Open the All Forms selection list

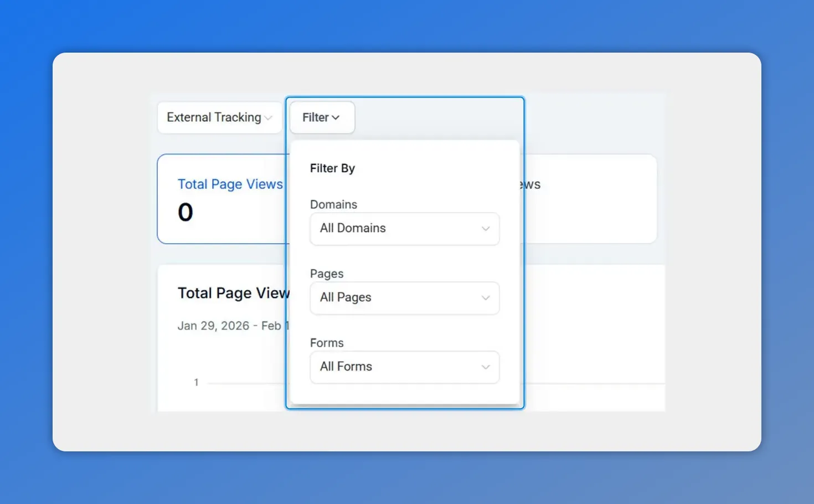tap(404, 367)
